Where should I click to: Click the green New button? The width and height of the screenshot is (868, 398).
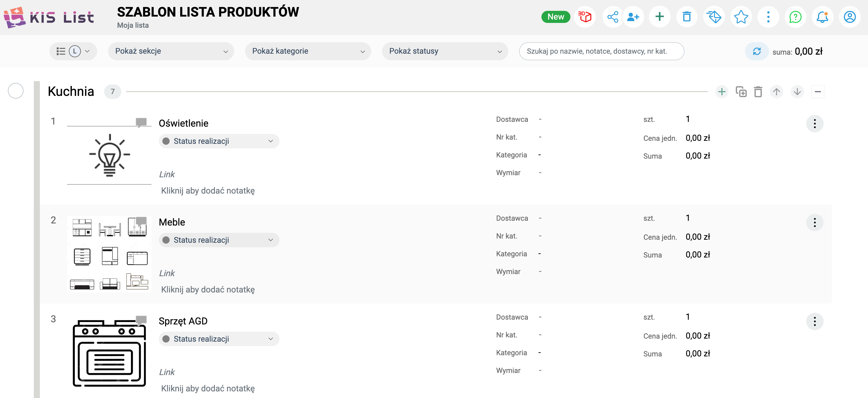pyautogui.click(x=555, y=17)
